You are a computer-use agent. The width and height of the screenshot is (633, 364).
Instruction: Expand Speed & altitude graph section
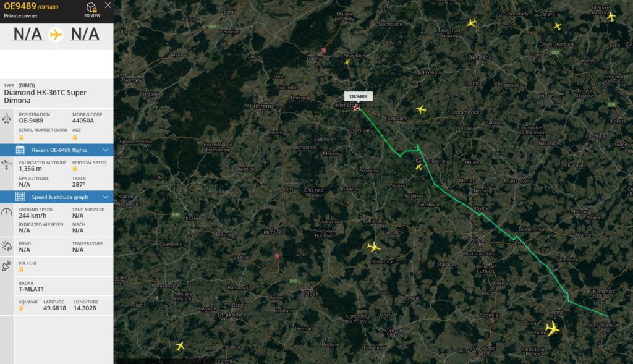(x=56, y=197)
